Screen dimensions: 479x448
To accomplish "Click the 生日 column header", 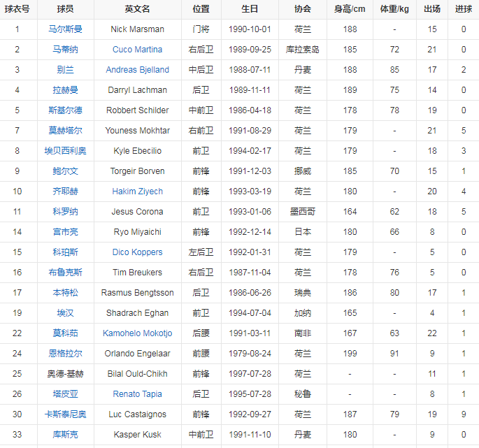I will pyautogui.click(x=250, y=9).
